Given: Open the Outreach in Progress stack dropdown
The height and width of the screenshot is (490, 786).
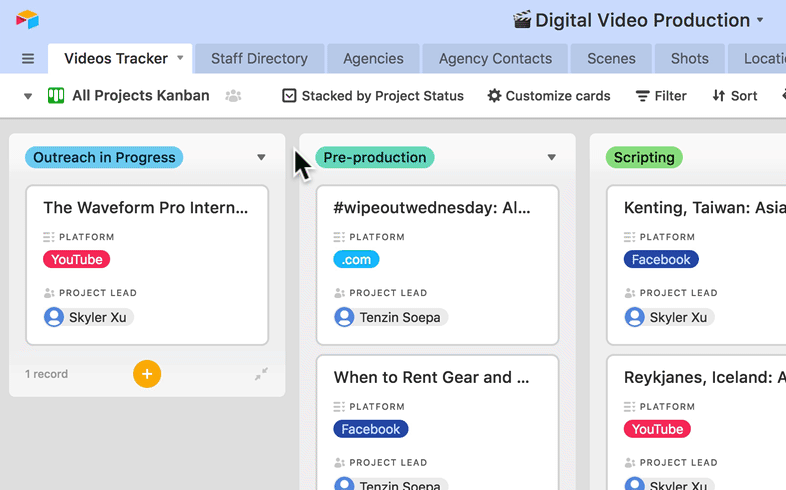Looking at the screenshot, I should [x=261, y=157].
